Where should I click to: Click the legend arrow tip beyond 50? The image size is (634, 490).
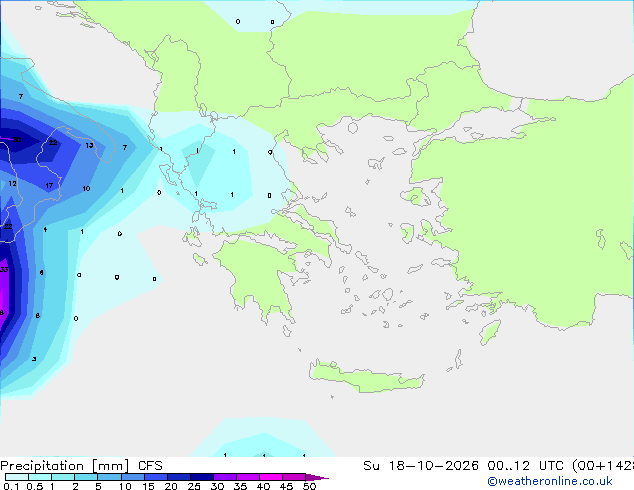(317, 477)
